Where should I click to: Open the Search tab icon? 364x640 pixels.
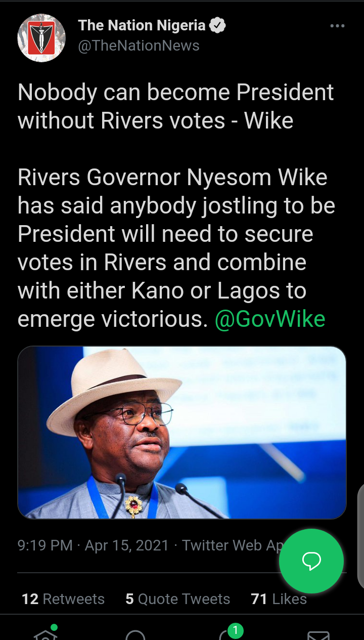tap(135, 634)
